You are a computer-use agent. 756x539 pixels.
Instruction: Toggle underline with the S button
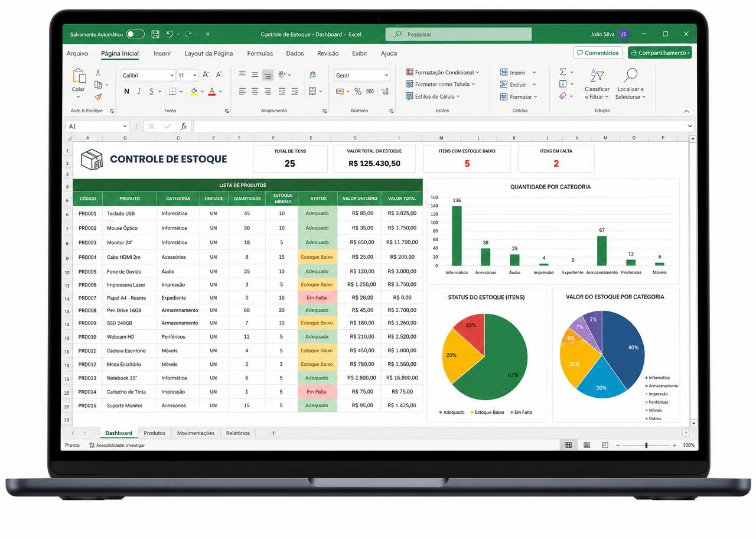151,92
